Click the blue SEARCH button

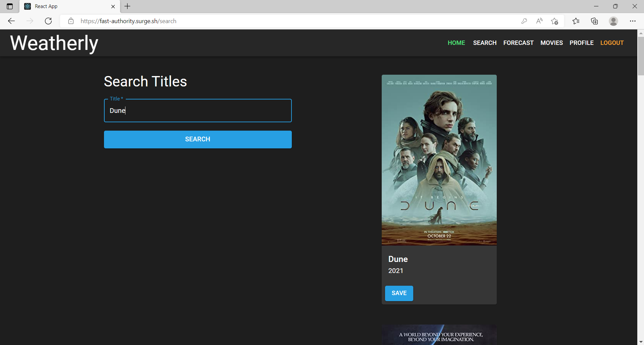click(x=198, y=139)
